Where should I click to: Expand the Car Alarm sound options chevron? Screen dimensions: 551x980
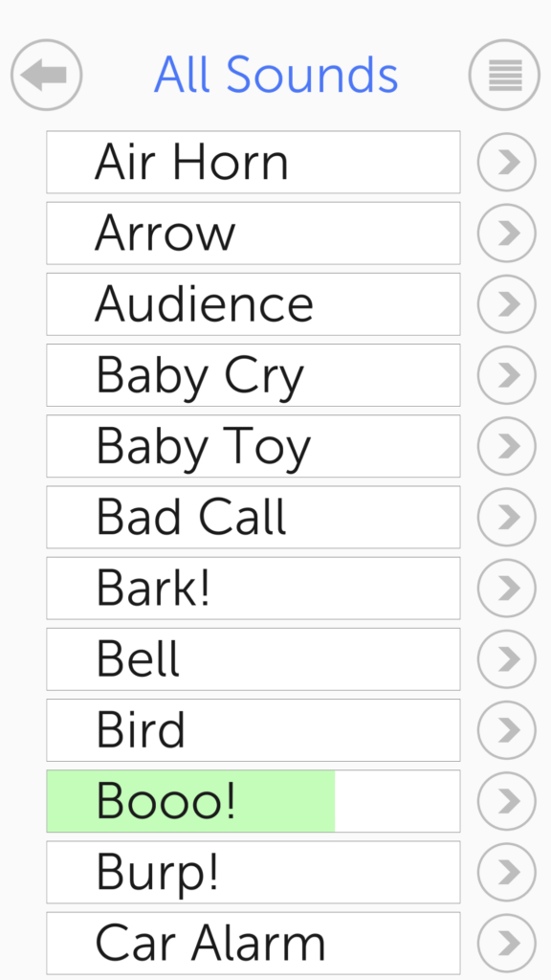(506, 943)
